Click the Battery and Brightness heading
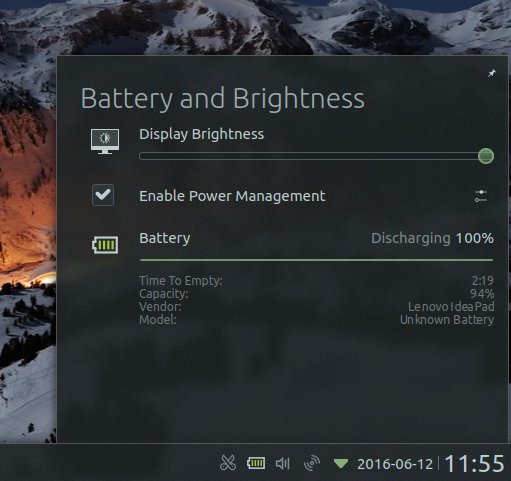 tap(223, 99)
